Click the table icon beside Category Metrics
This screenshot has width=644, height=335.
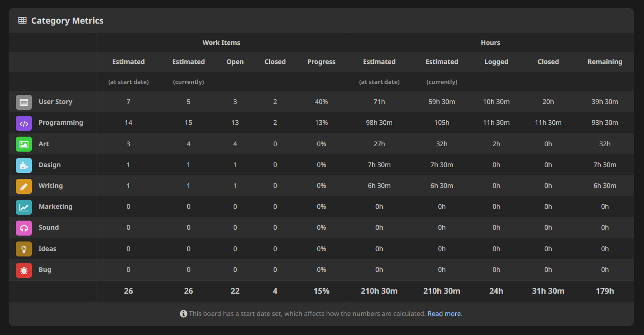22,20
